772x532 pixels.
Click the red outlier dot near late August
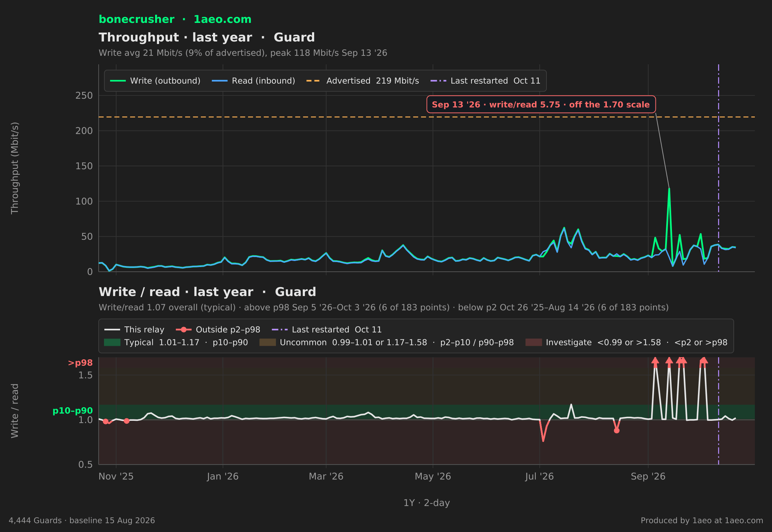pos(617,430)
